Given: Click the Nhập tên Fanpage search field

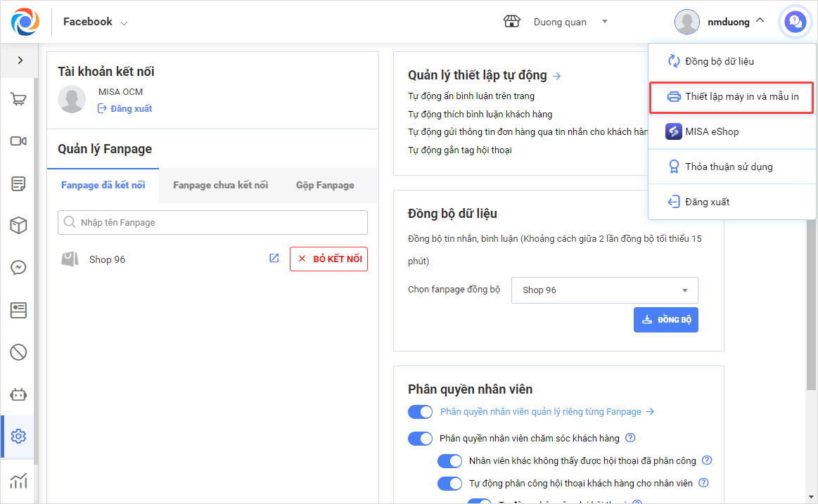Looking at the screenshot, I should click(x=212, y=223).
